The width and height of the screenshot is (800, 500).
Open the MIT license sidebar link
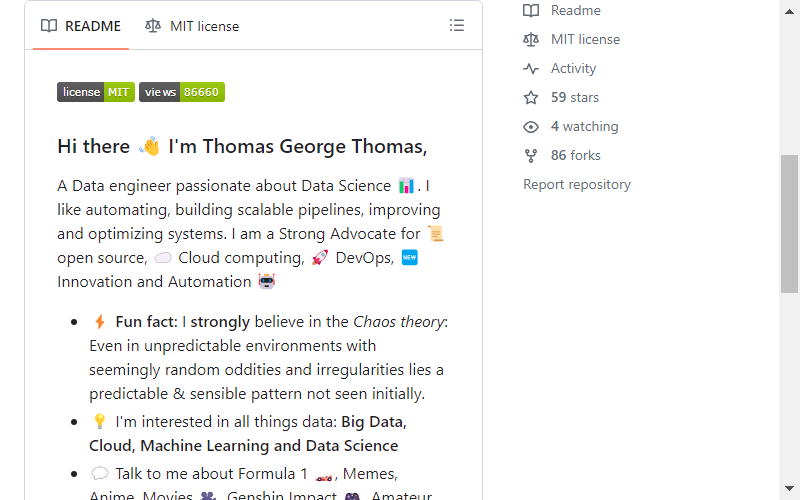coord(585,39)
